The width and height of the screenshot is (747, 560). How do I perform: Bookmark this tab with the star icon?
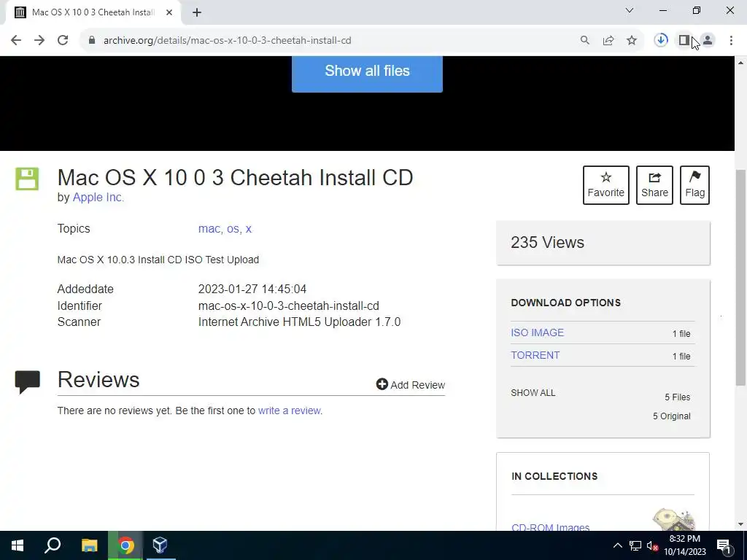pyautogui.click(x=632, y=41)
